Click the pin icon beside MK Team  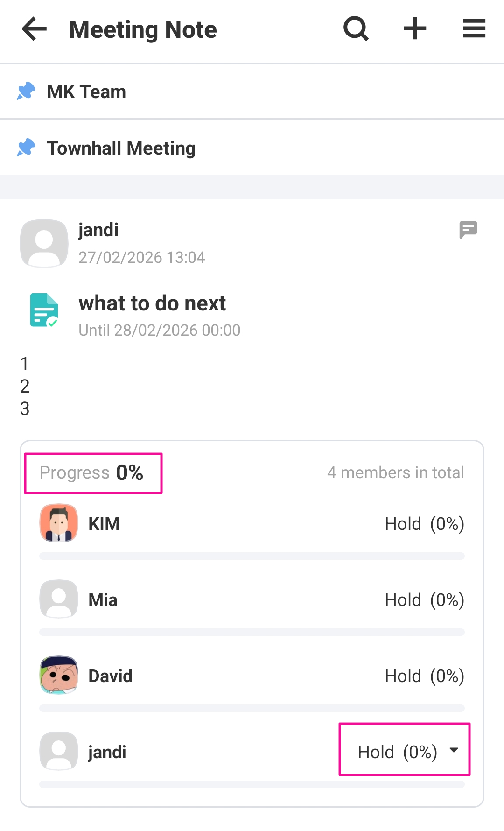tap(26, 91)
